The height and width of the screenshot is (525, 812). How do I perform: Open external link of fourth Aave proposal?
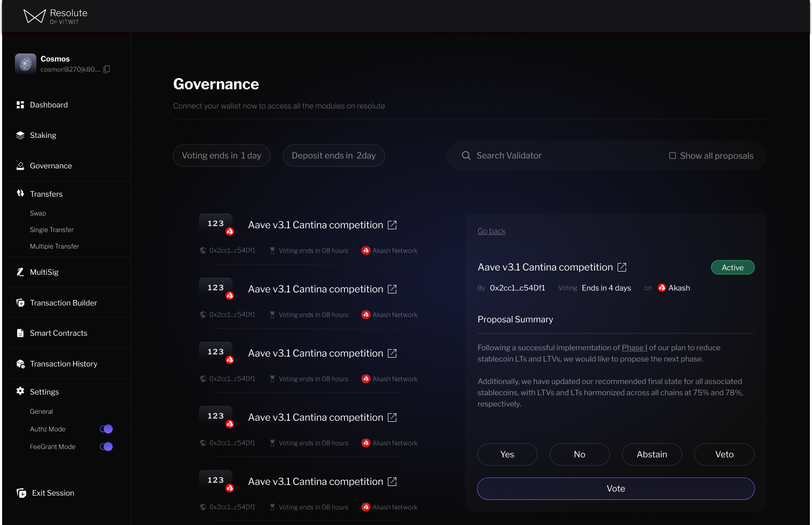tap(392, 418)
